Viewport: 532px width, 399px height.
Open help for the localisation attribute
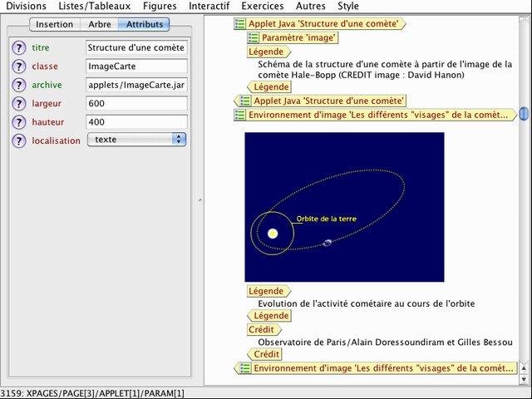(x=18, y=140)
